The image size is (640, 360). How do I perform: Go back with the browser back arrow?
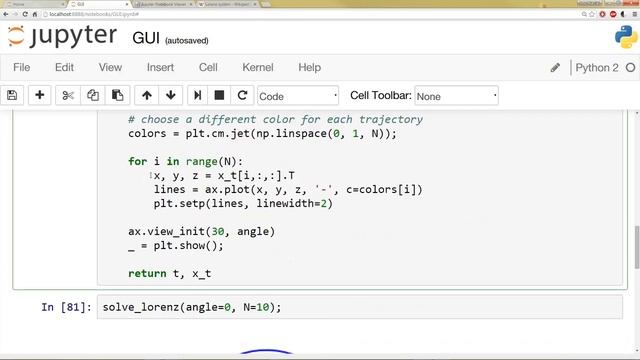point(6,14)
